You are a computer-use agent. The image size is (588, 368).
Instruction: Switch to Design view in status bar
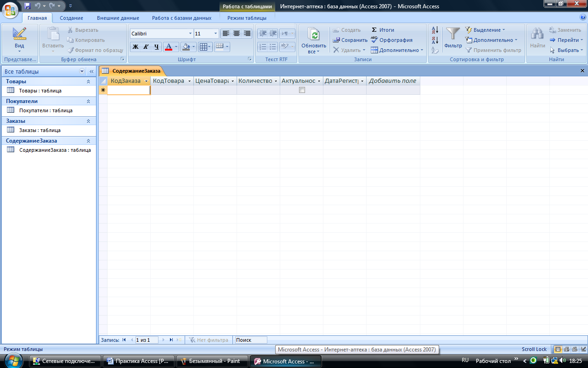point(582,349)
